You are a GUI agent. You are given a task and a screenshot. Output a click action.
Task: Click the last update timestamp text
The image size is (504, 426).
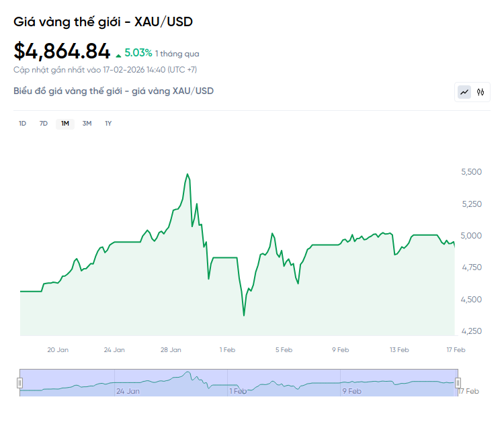click(105, 70)
